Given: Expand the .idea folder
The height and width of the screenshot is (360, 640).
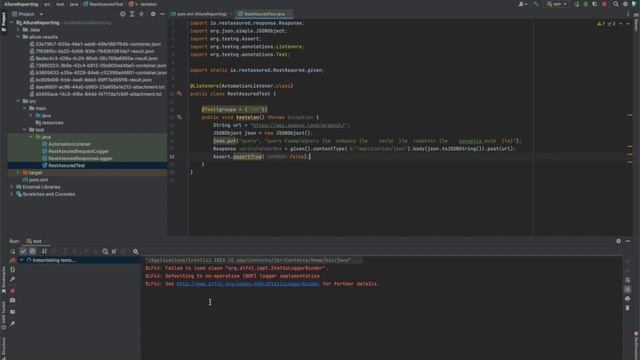Looking at the screenshot, I should pos(18,30).
